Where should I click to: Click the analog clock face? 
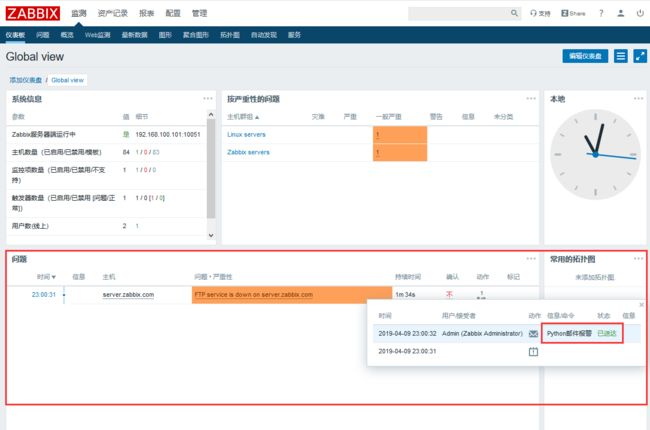click(x=595, y=154)
